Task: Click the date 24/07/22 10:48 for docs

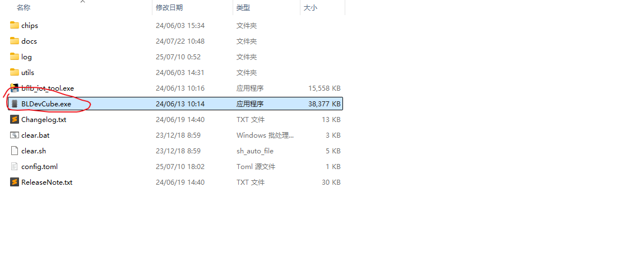Action: (180, 41)
